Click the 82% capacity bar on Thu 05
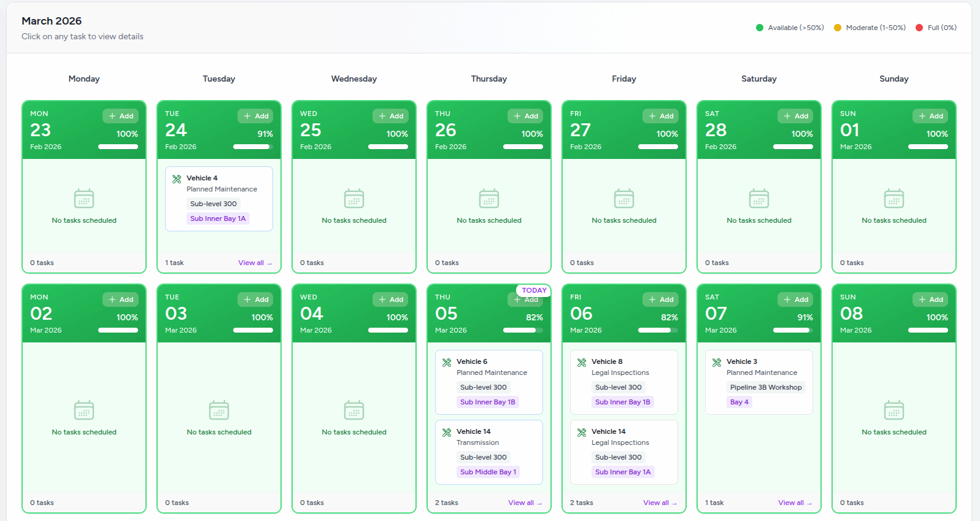Screen dimensions: 980x521 [x=523, y=330]
